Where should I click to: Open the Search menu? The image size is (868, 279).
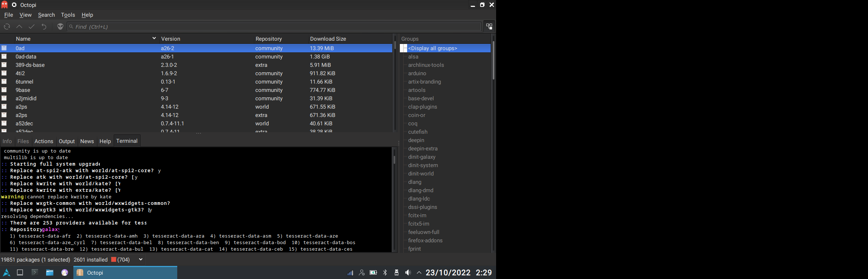46,15
